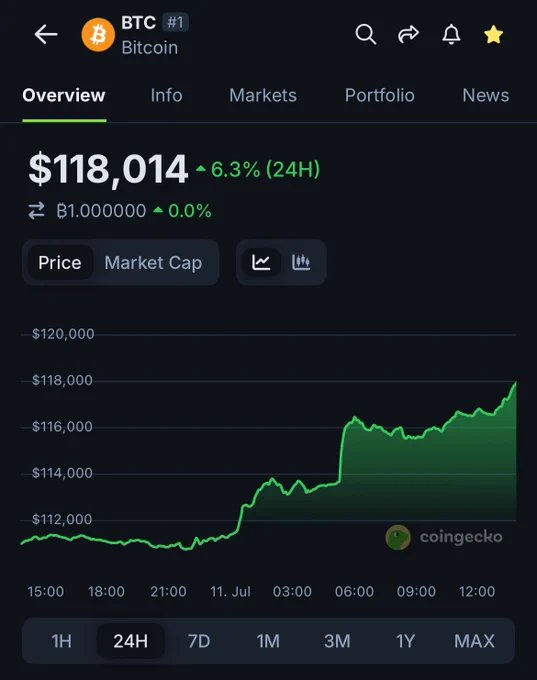Tap the currency swap arrows icon
This screenshot has width=537, height=680.
[x=36, y=211]
